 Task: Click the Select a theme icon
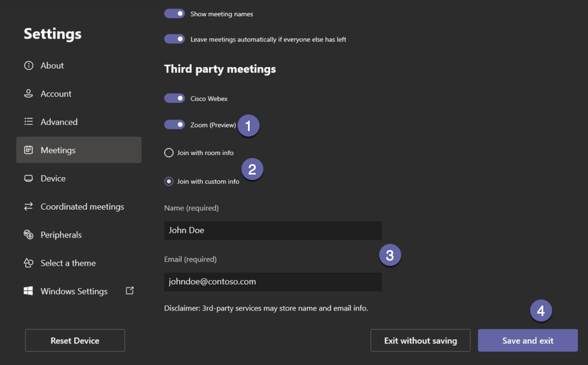click(x=29, y=263)
